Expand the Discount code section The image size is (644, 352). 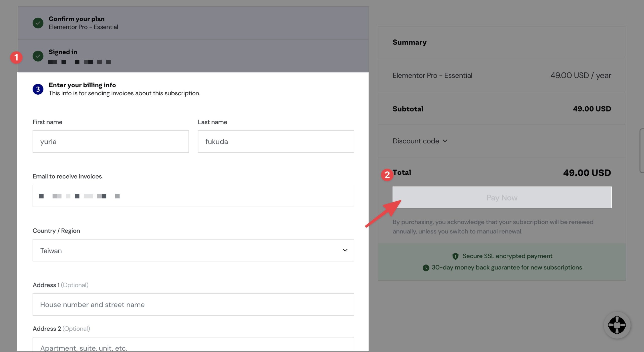pos(420,141)
